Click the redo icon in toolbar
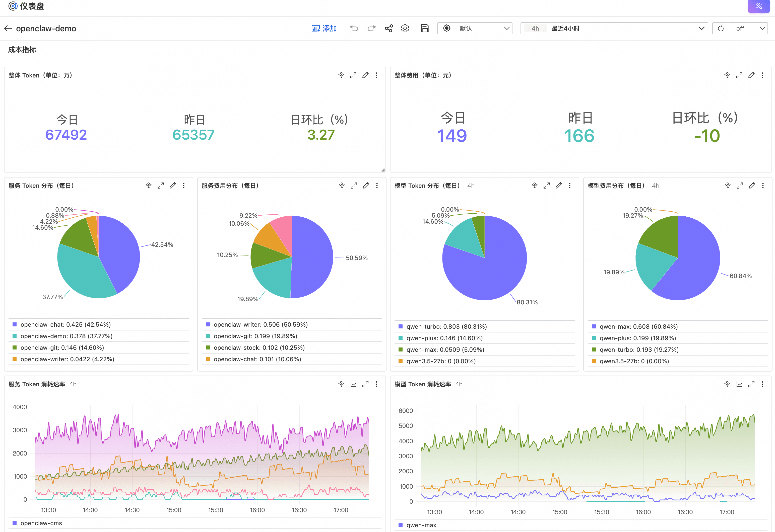This screenshot has width=775, height=532. (x=372, y=29)
